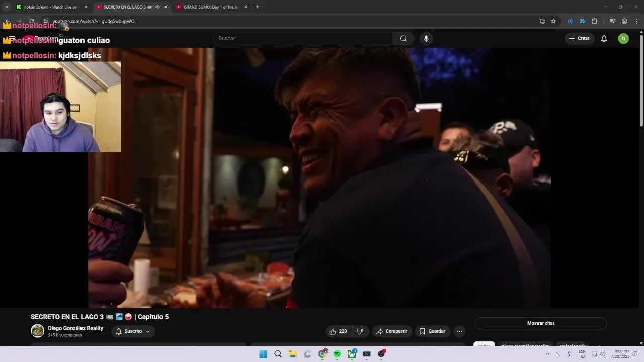
Task: Open the Windows Start menu
Action: 263,354
